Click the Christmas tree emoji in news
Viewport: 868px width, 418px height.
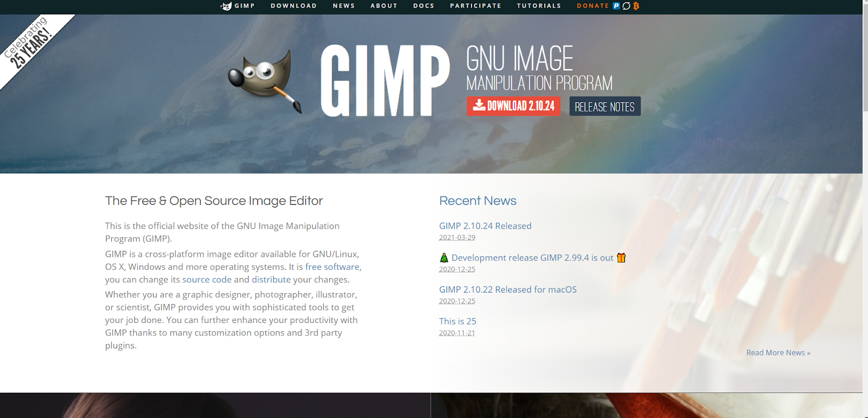point(444,258)
